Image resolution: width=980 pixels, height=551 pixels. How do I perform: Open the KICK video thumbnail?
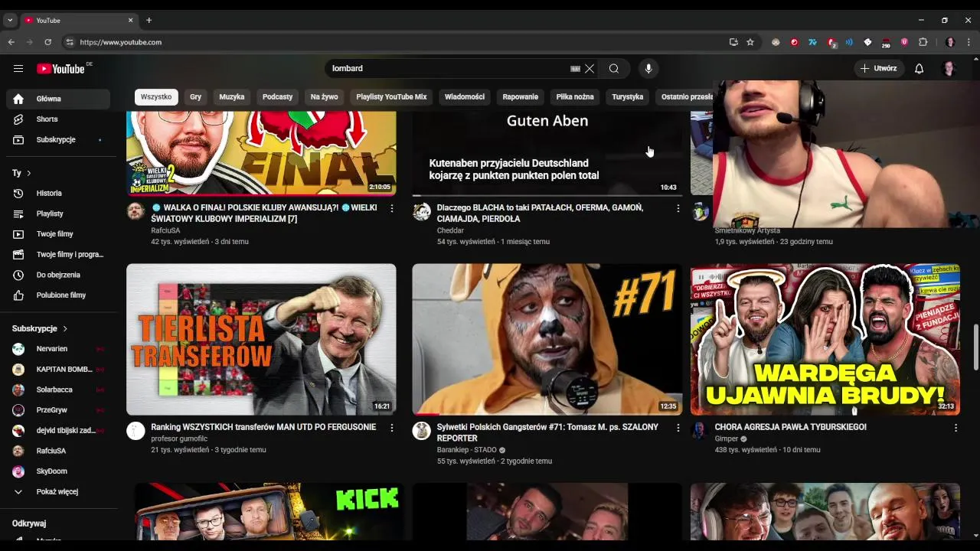269,511
